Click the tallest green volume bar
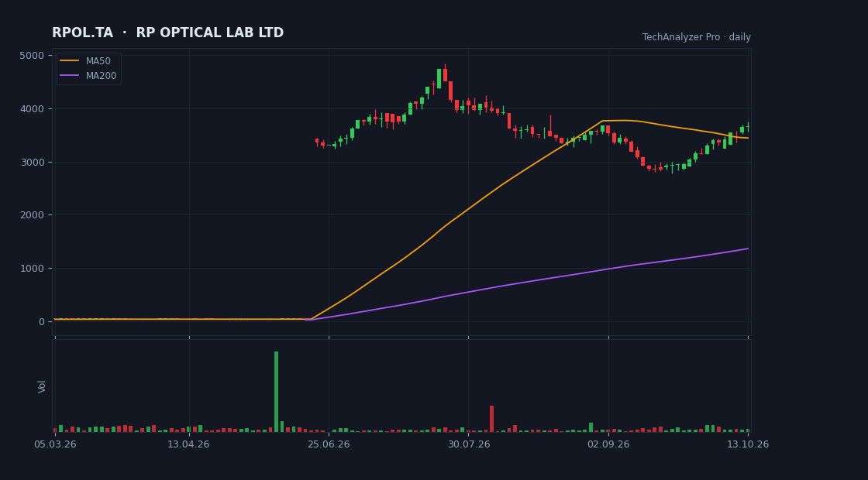This screenshot has height=480, width=868. pos(276,392)
